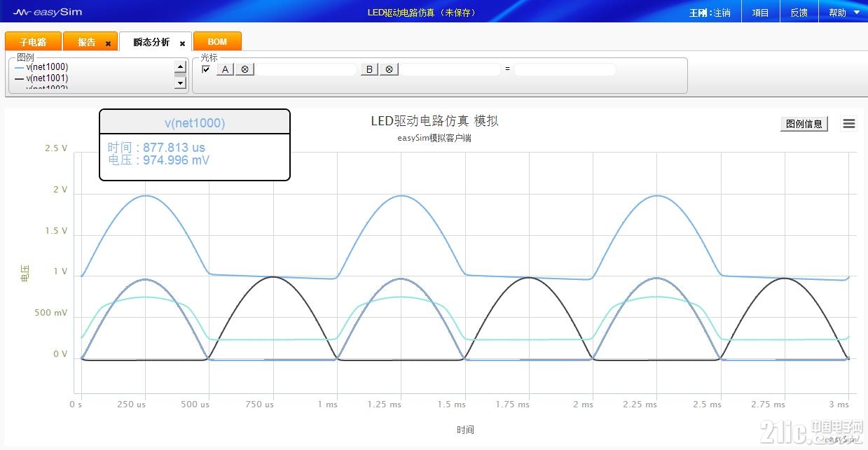This screenshot has width=868, height=450.
Task: Click the 电压: 974.996 mV tooltip value
Action: pos(158,160)
